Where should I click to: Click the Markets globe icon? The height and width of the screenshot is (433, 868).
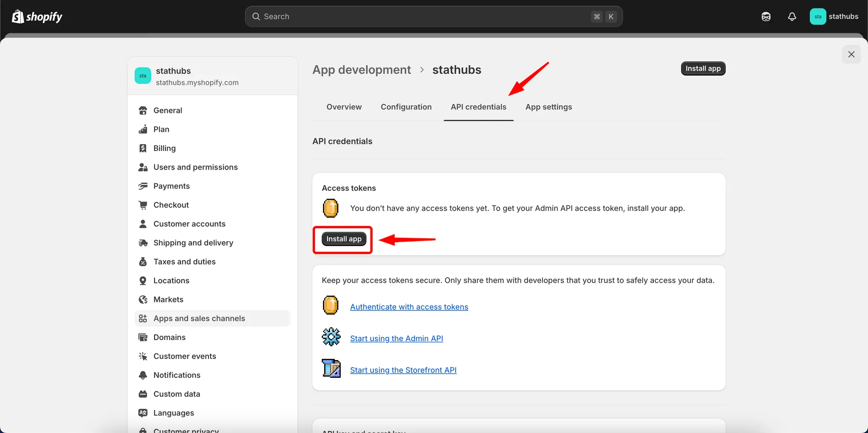click(143, 299)
